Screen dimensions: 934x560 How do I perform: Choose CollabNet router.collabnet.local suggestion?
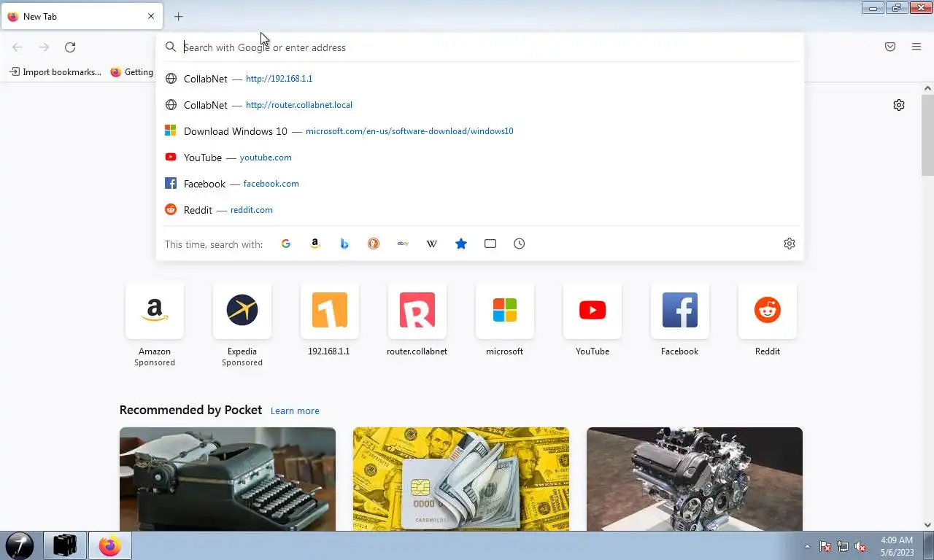479,105
